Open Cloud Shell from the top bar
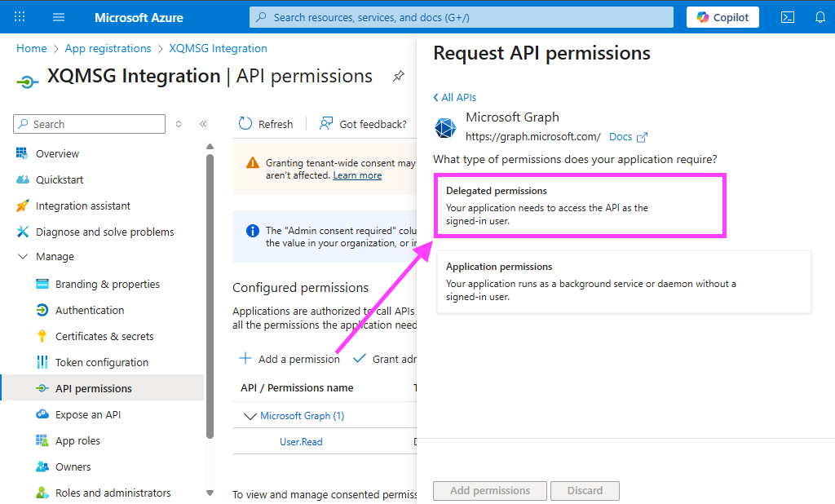The height and width of the screenshot is (504, 835). [788, 17]
